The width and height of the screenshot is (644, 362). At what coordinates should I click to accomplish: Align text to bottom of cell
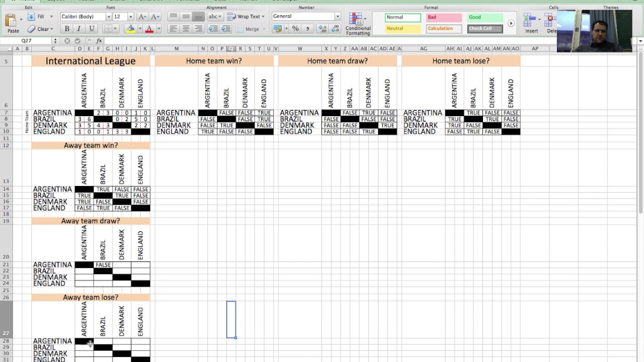click(x=199, y=17)
